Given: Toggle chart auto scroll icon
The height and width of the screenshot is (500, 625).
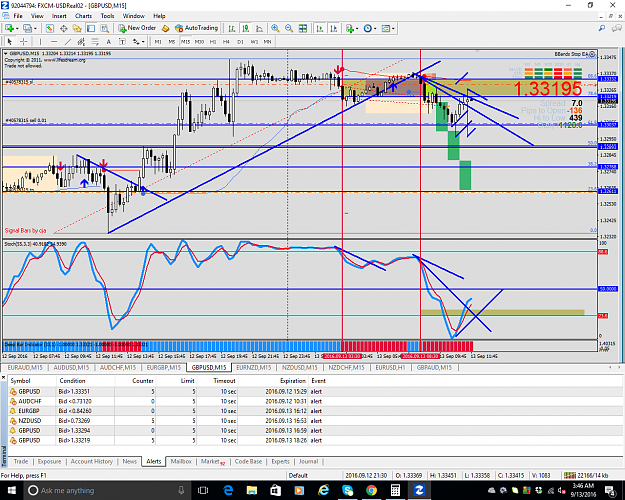Looking at the screenshot, I should click(320, 28).
